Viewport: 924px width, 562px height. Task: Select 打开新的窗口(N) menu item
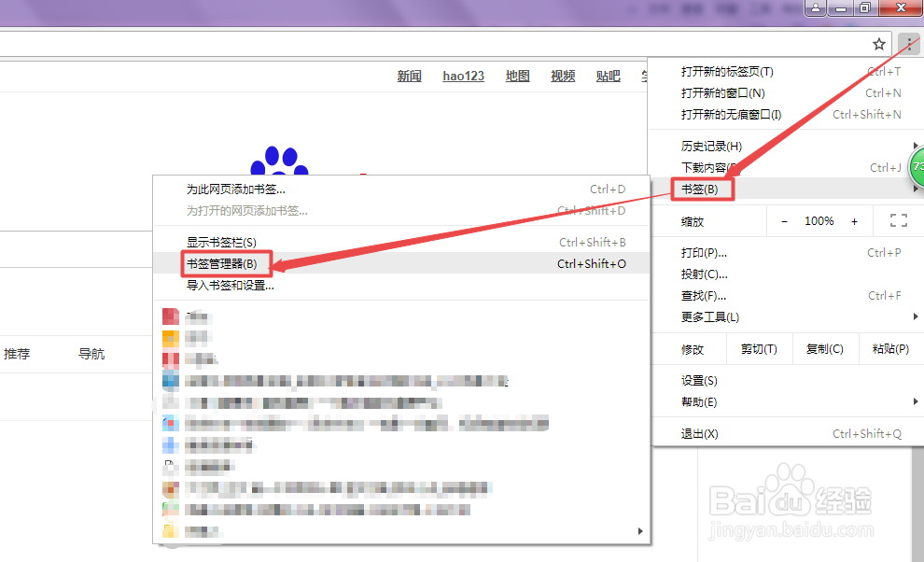pos(786,93)
